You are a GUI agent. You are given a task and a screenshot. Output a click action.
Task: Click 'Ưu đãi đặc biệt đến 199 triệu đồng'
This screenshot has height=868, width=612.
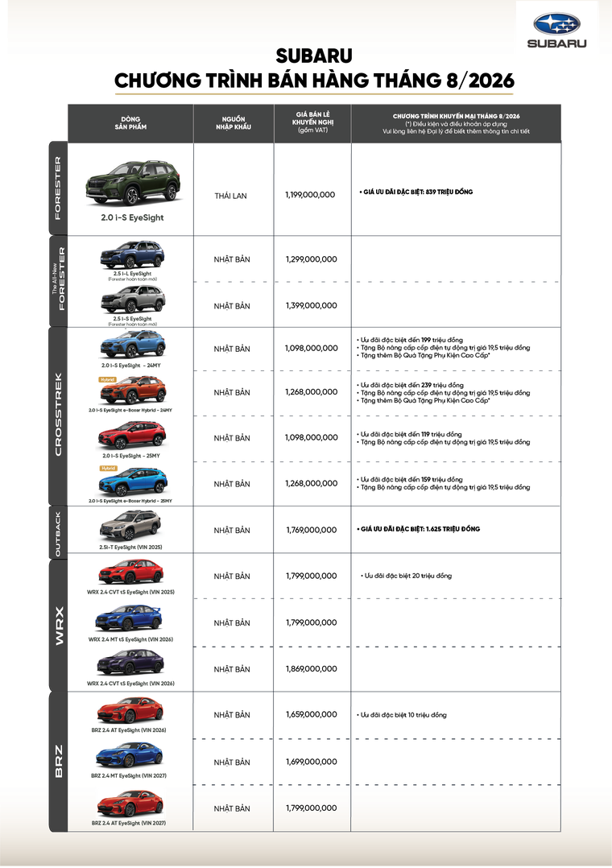tap(410, 340)
